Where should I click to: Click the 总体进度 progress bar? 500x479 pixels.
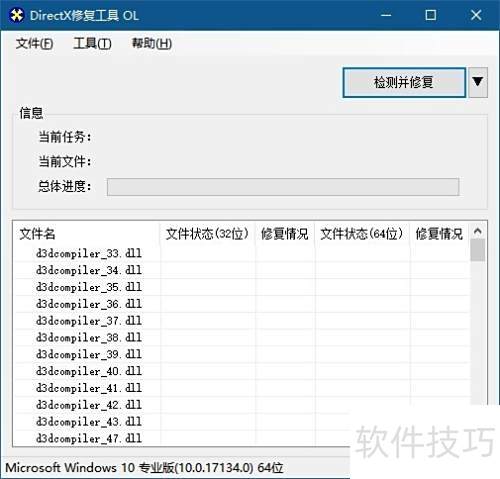tap(283, 187)
